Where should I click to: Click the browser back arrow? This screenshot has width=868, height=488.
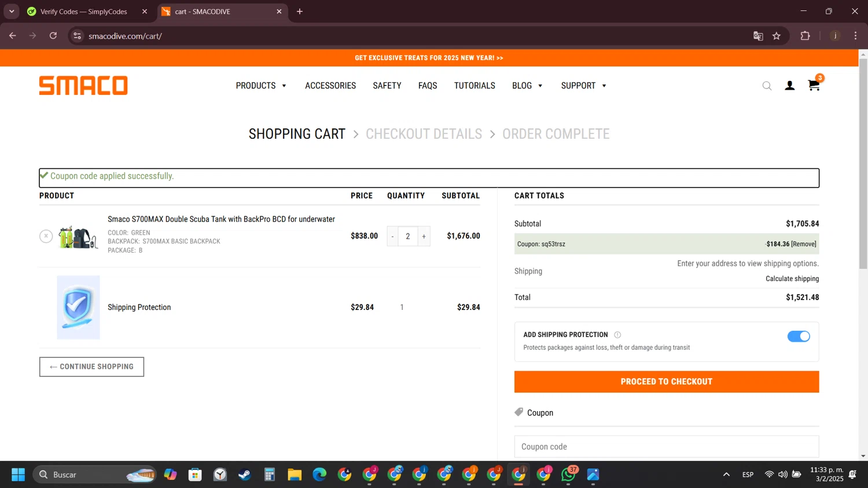point(13,36)
